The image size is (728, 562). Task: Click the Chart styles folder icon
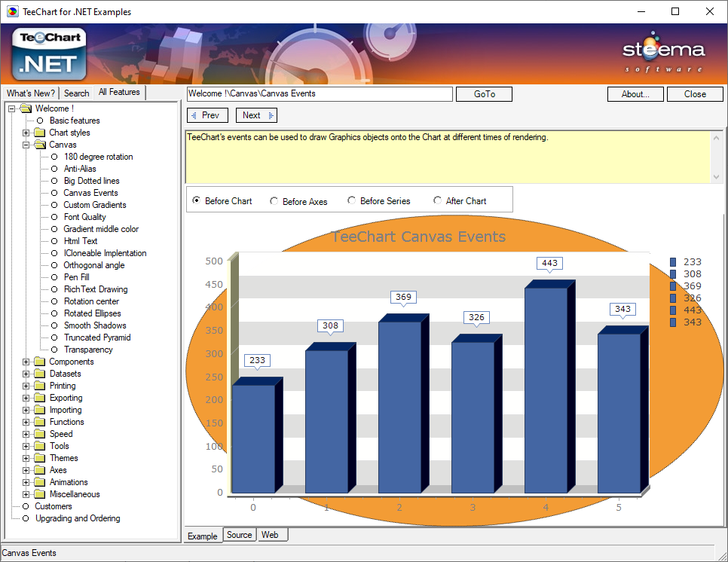tap(40, 133)
